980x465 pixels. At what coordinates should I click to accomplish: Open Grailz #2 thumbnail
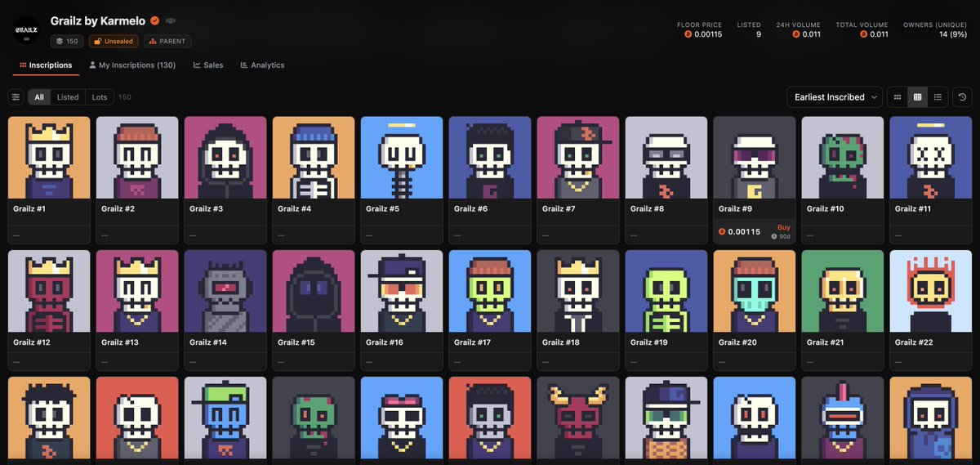pos(137,158)
